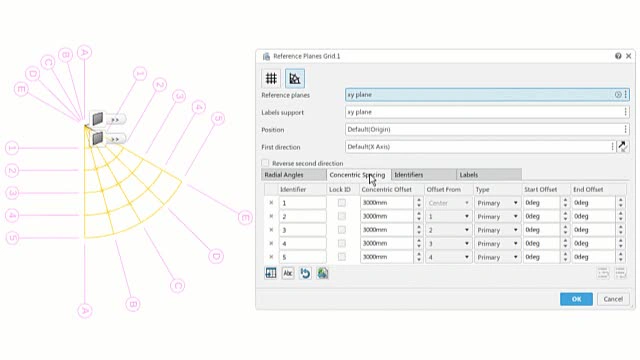Click the Concentric Offset column header
This screenshot has width=640, height=360.
click(387, 189)
